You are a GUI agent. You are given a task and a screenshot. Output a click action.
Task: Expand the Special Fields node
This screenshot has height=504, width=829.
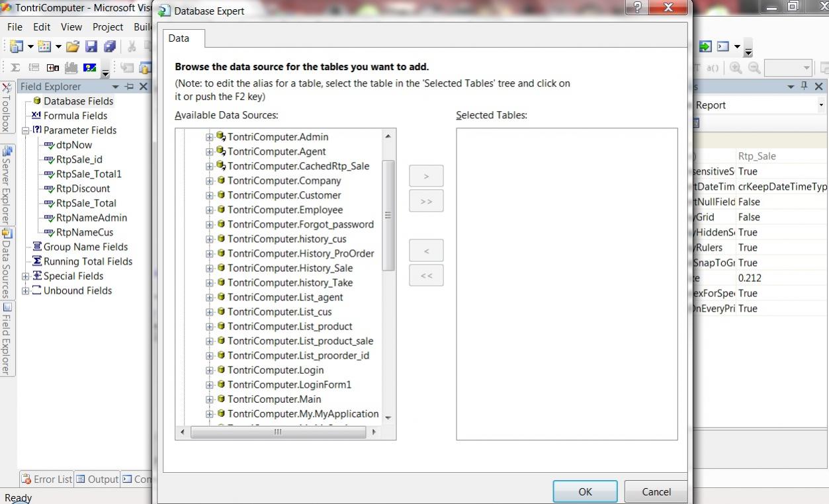[x=25, y=276]
